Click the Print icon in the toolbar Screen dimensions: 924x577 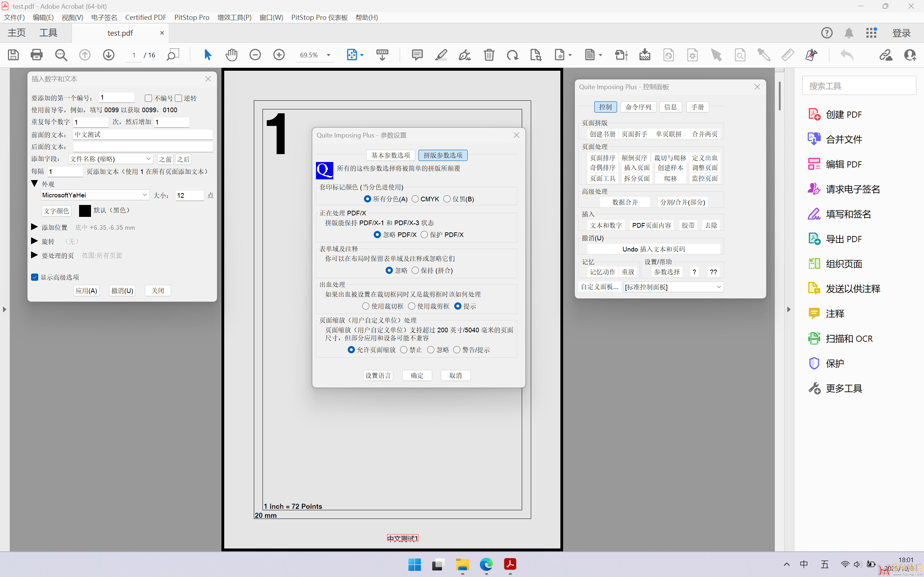pyautogui.click(x=36, y=55)
